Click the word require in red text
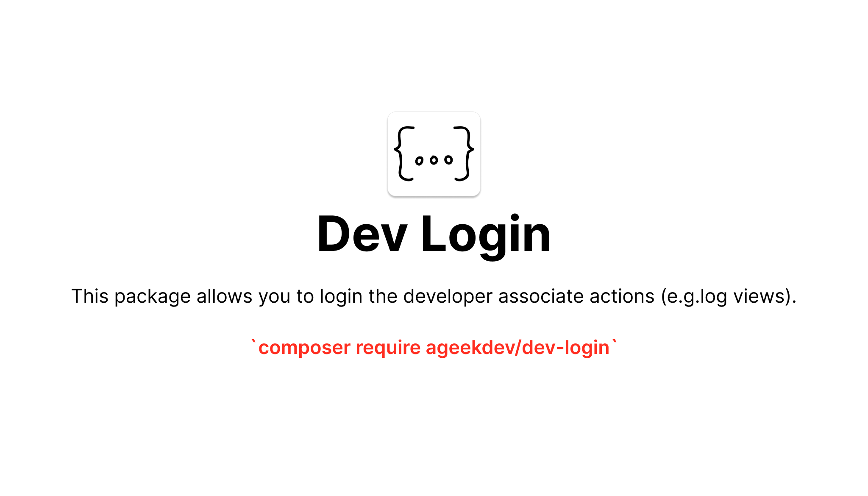868x496 pixels. click(388, 348)
